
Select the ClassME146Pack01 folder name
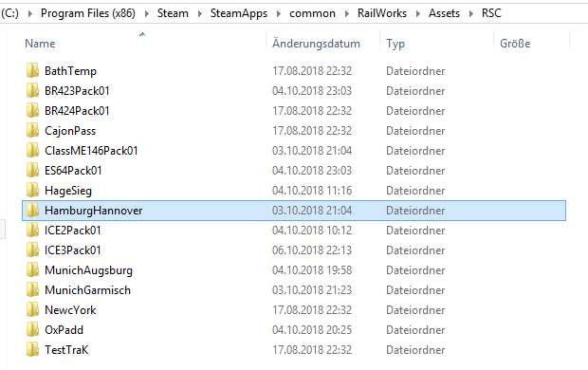tap(91, 151)
